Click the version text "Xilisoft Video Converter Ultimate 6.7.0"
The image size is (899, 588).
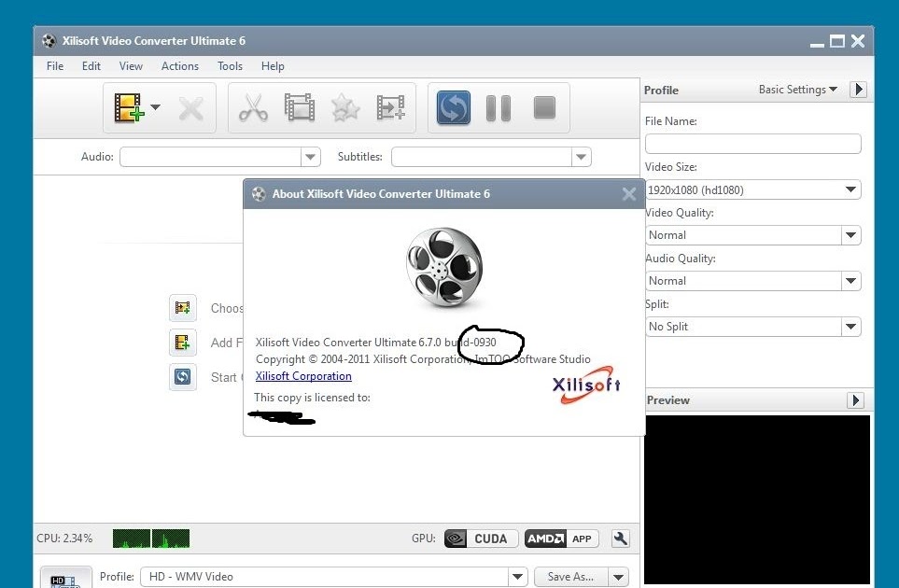pyautogui.click(x=348, y=343)
